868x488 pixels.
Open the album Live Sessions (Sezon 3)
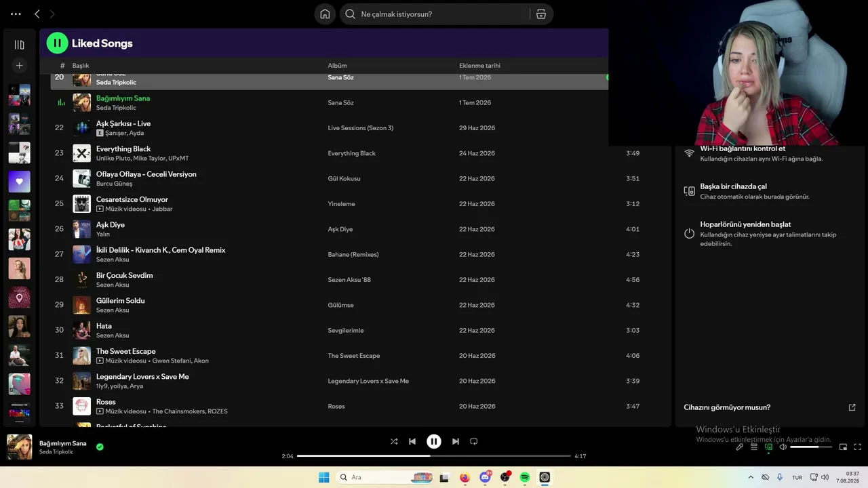coord(361,128)
